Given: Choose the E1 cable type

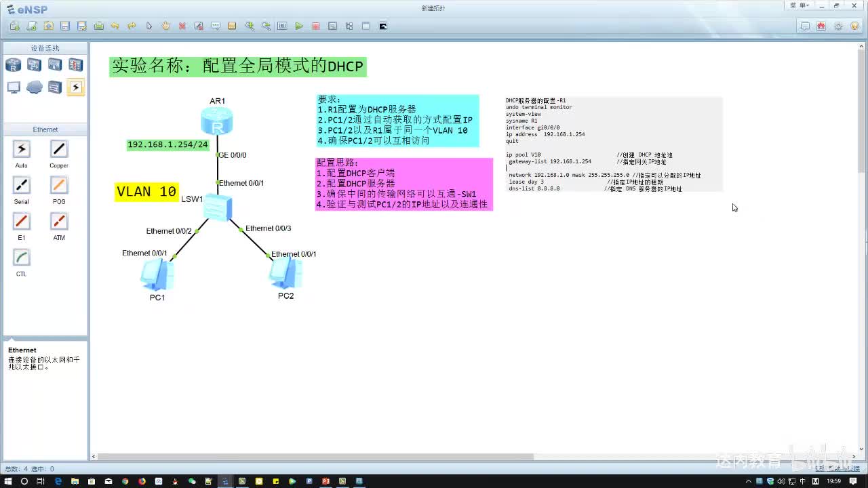Looking at the screenshot, I should pos(22,221).
